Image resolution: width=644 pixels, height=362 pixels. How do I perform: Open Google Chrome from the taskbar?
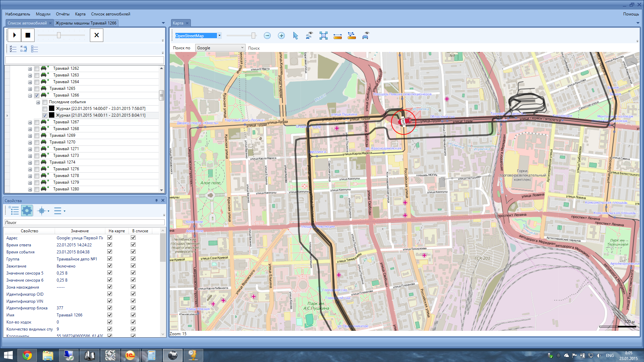27,355
